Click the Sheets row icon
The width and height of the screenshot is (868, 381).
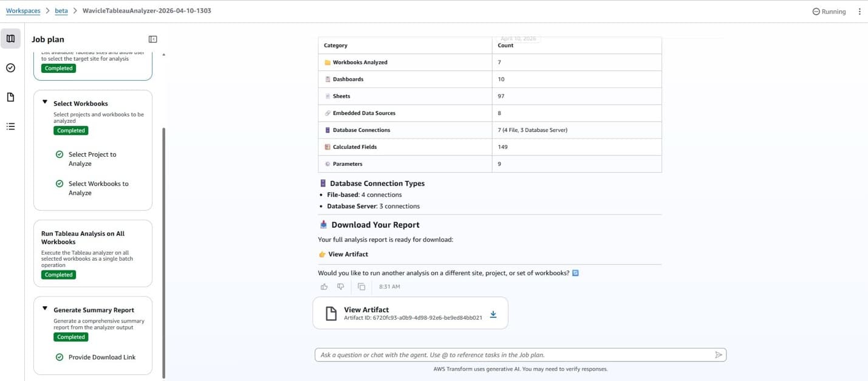tap(327, 96)
